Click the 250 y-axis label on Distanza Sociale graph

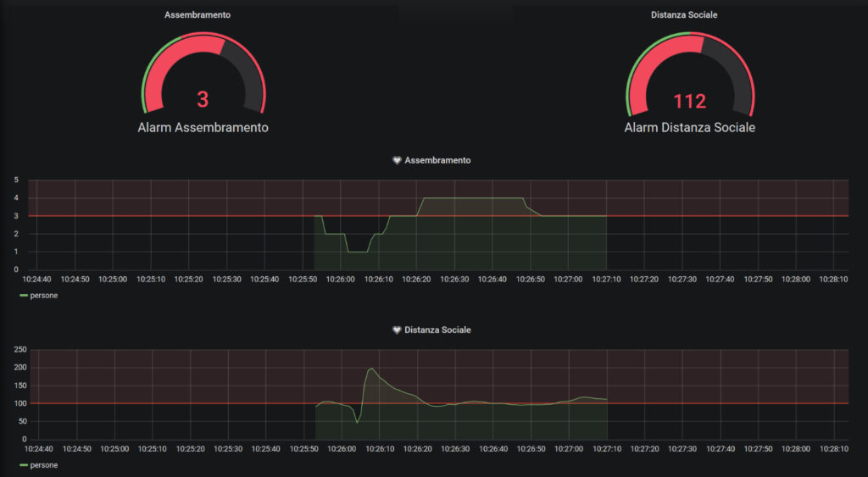tap(20, 350)
